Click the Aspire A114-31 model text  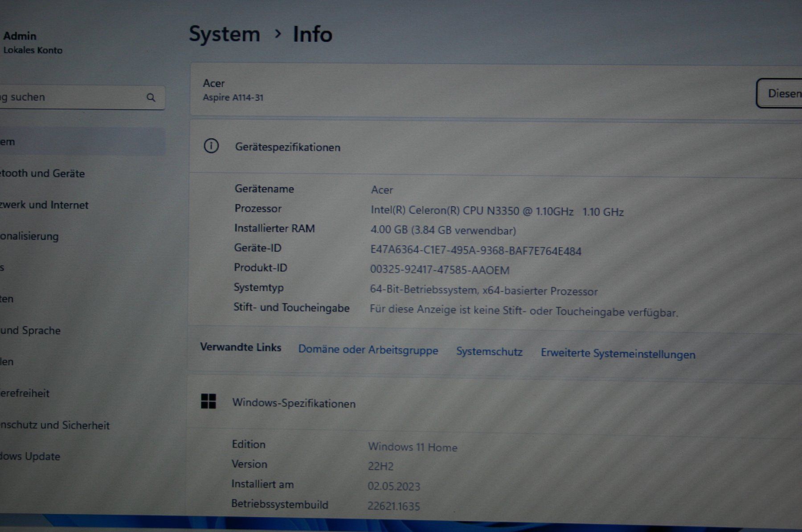tap(233, 97)
